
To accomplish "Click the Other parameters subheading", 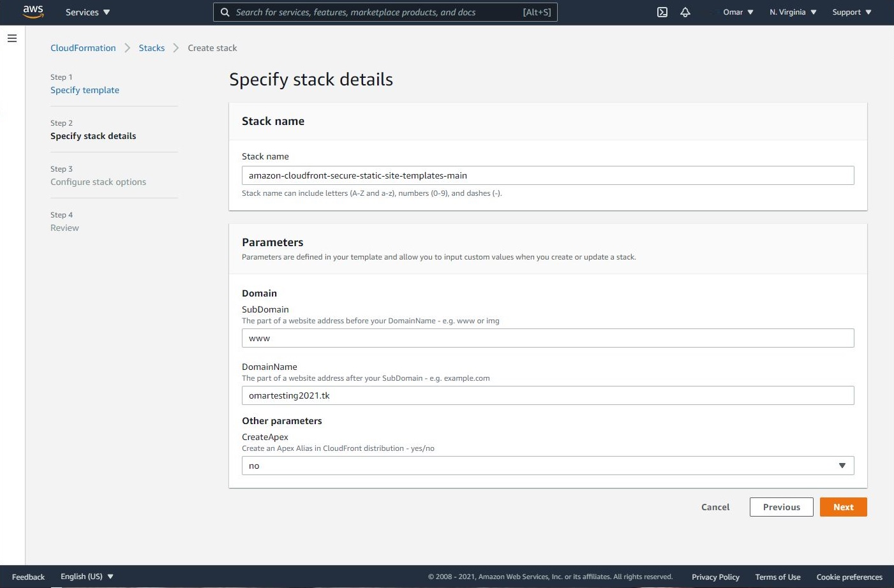I will click(282, 421).
